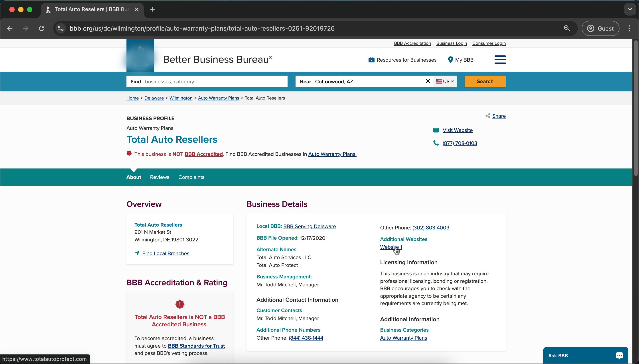Screen dimensions: 639x364
Task: Open Consumer Login link
Action: click(489, 43)
